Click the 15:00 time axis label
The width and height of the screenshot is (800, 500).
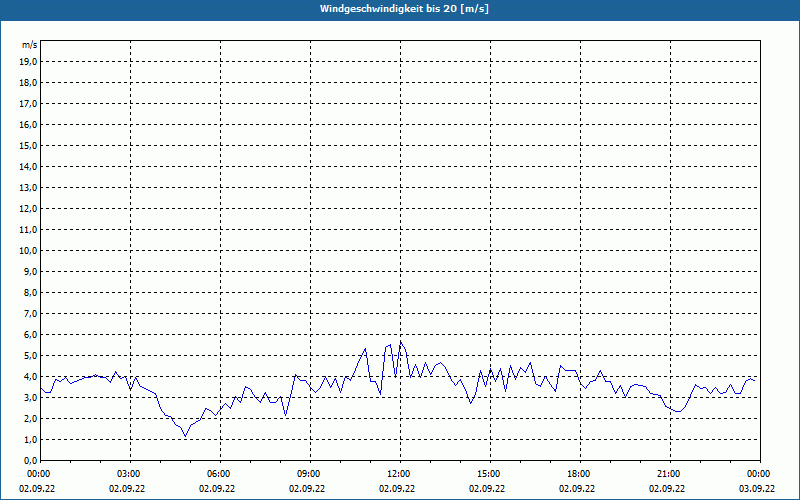click(x=490, y=474)
